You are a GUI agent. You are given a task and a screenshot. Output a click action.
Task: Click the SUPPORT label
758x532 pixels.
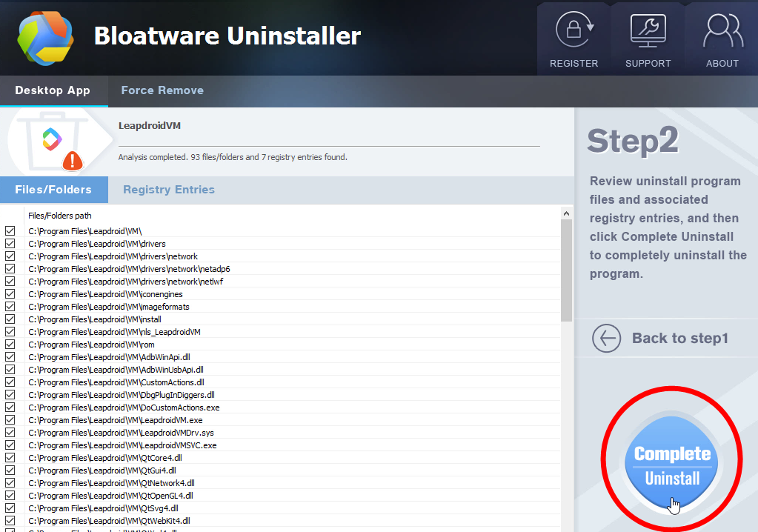648,63
